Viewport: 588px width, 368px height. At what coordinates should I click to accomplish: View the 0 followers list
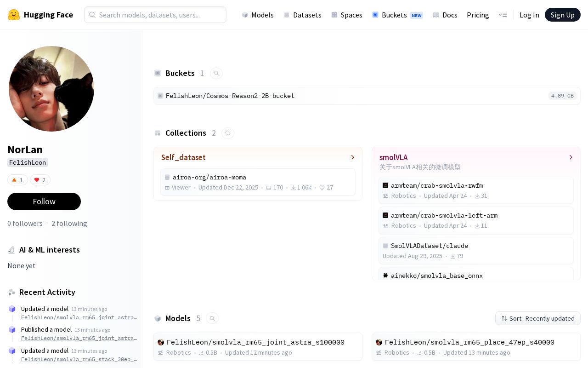pos(25,223)
